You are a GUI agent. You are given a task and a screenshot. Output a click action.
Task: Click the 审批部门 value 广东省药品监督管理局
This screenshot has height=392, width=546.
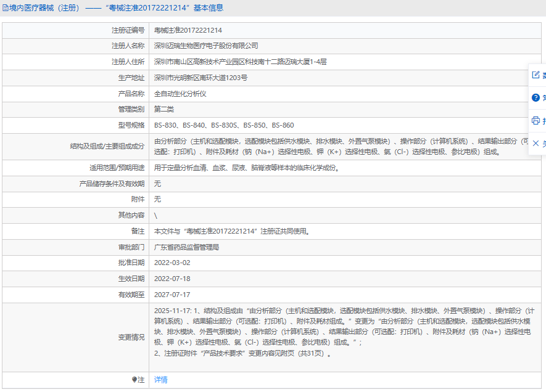pos(186,247)
